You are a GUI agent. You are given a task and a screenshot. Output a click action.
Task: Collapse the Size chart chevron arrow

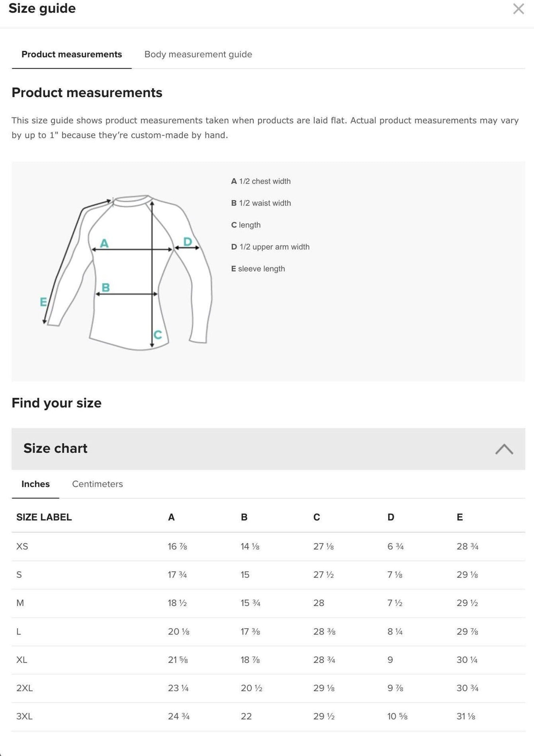504,449
